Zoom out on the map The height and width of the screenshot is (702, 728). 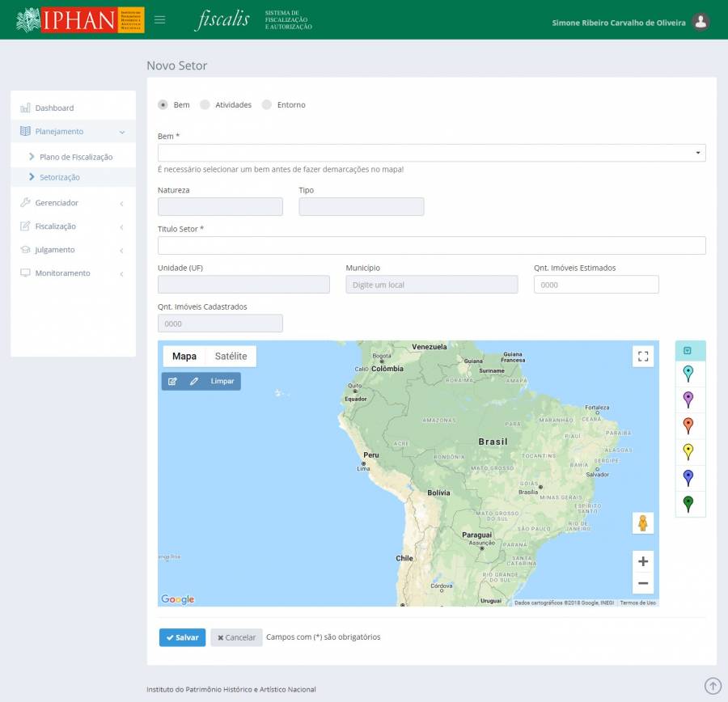pos(643,583)
